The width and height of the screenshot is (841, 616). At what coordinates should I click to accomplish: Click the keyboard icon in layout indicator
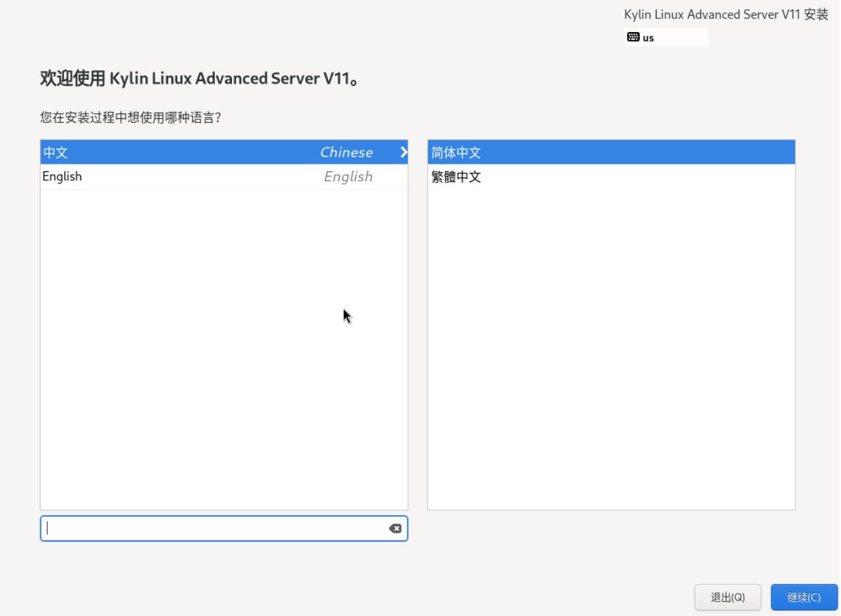pos(632,38)
